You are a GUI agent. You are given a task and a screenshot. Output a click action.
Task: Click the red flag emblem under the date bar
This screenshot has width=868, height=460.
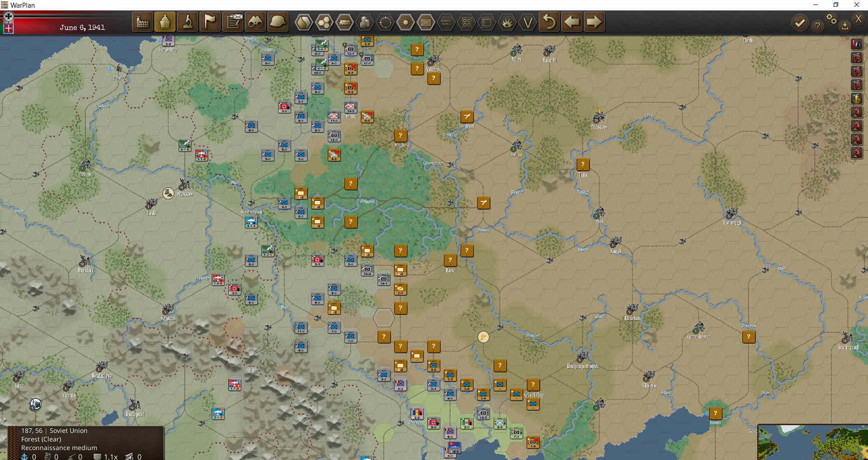pyautogui.click(x=8, y=28)
